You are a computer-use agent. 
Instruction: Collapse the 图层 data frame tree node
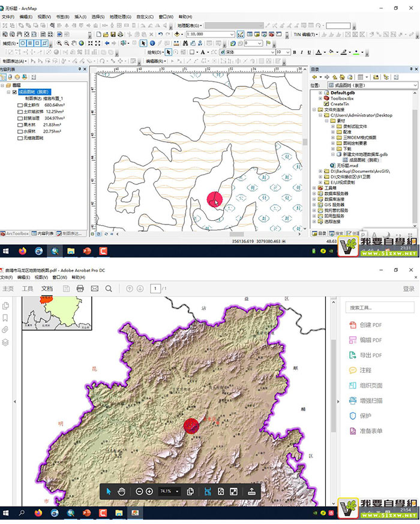(x=2, y=86)
